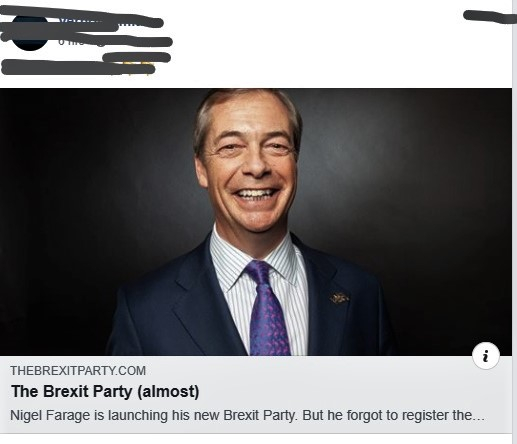
Task: Open 'The Brexit Party (almost)' headline
Action: [105, 391]
